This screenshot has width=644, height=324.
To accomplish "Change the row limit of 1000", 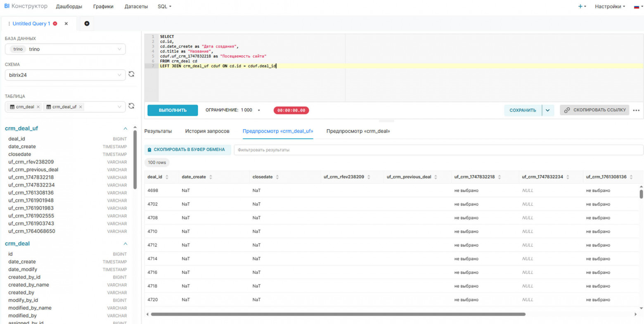I will (233, 110).
